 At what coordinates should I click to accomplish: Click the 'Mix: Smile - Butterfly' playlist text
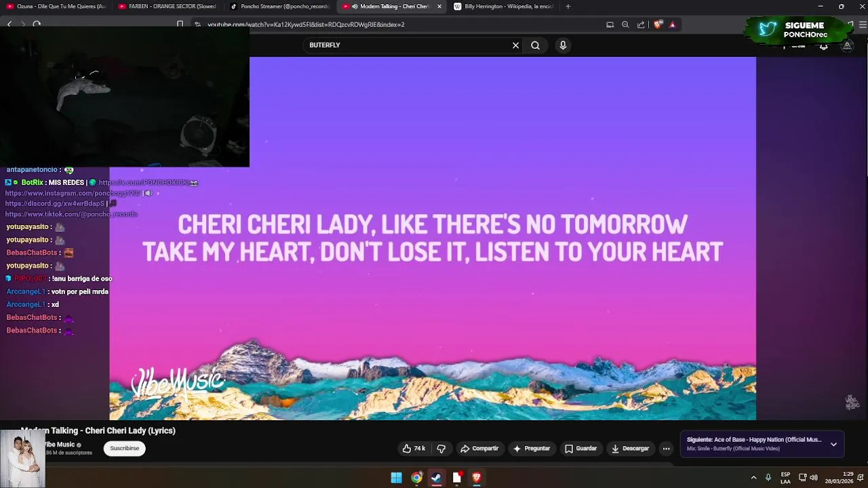point(733,449)
